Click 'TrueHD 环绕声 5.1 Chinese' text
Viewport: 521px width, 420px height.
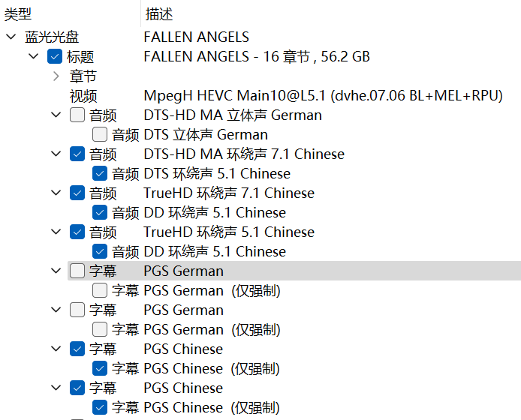[229, 232]
